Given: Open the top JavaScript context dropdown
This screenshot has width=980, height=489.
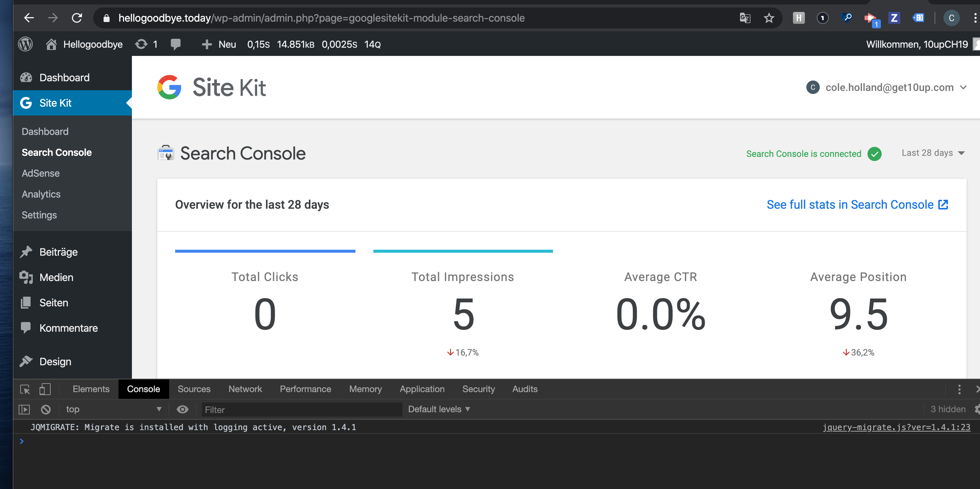Looking at the screenshot, I should click(x=114, y=409).
